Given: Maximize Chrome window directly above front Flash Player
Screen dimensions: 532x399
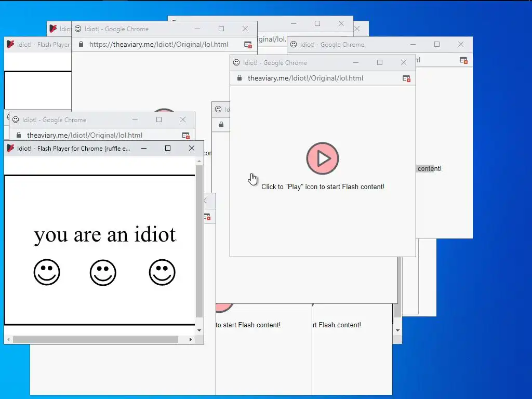Looking at the screenshot, I should tap(159, 120).
